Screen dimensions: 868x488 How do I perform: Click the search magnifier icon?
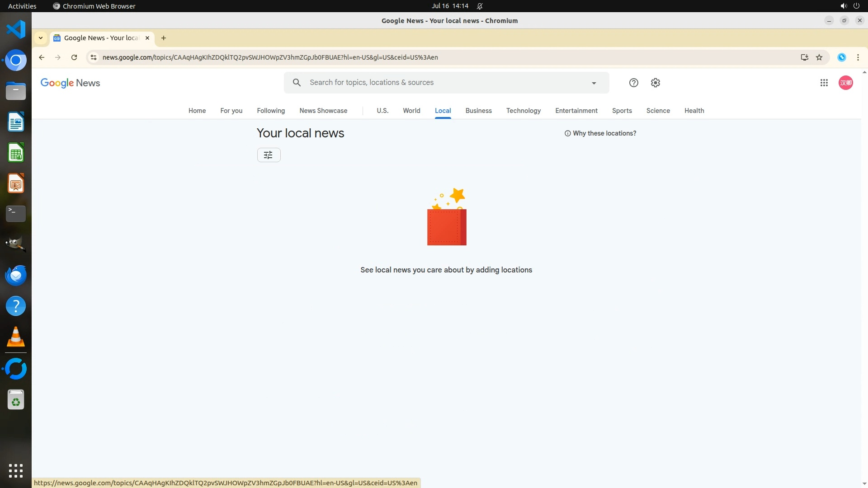tap(297, 83)
